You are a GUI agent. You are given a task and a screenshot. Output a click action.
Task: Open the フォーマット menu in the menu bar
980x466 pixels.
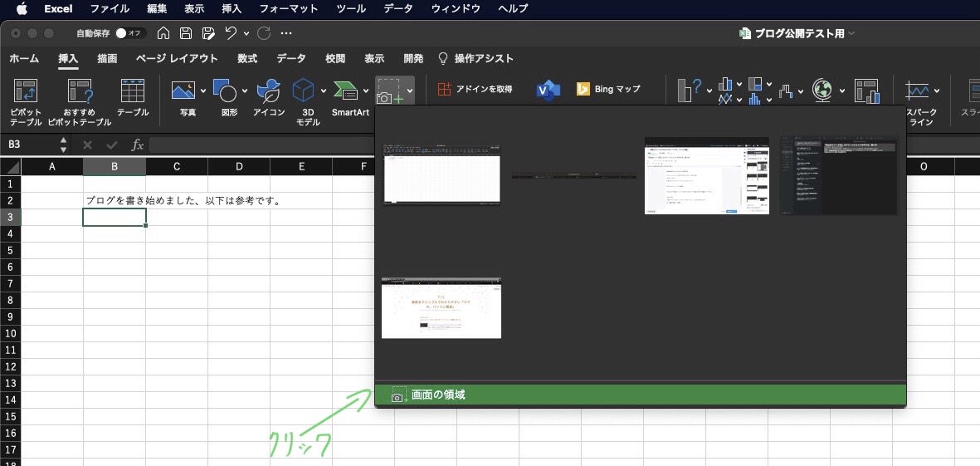click(x=289, y=9)
